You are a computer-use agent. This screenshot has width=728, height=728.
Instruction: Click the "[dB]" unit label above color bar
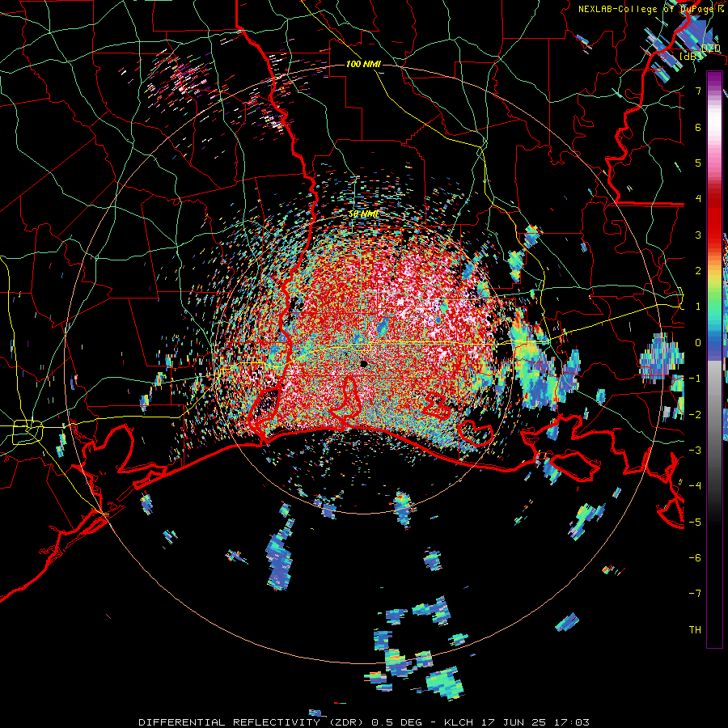pyautogui.click(x=691, y=56)
